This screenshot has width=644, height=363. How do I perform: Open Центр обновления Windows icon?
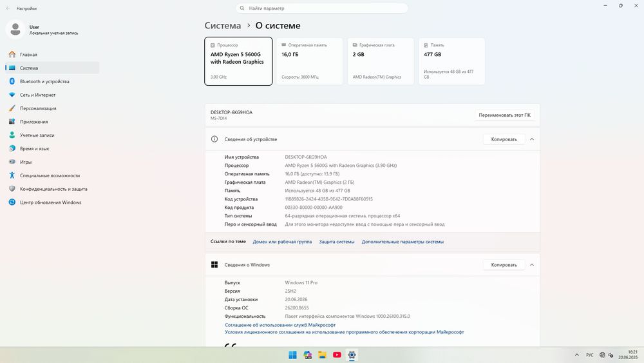12,202
